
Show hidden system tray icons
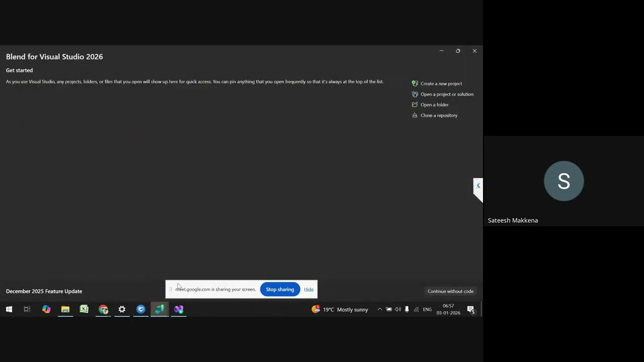[x=379, y=309]
